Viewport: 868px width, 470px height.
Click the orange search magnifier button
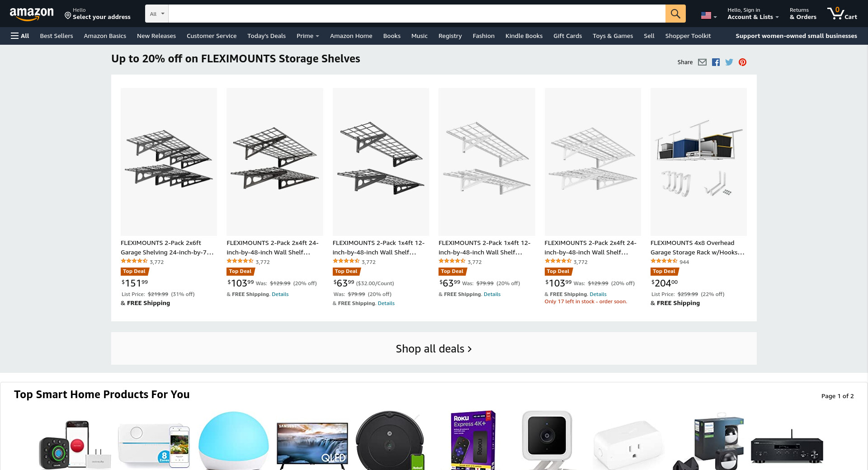click(675, 14)
